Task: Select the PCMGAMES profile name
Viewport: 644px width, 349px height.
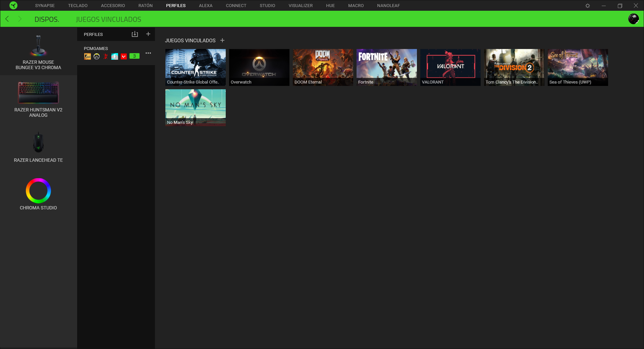Action: point(96,49)
